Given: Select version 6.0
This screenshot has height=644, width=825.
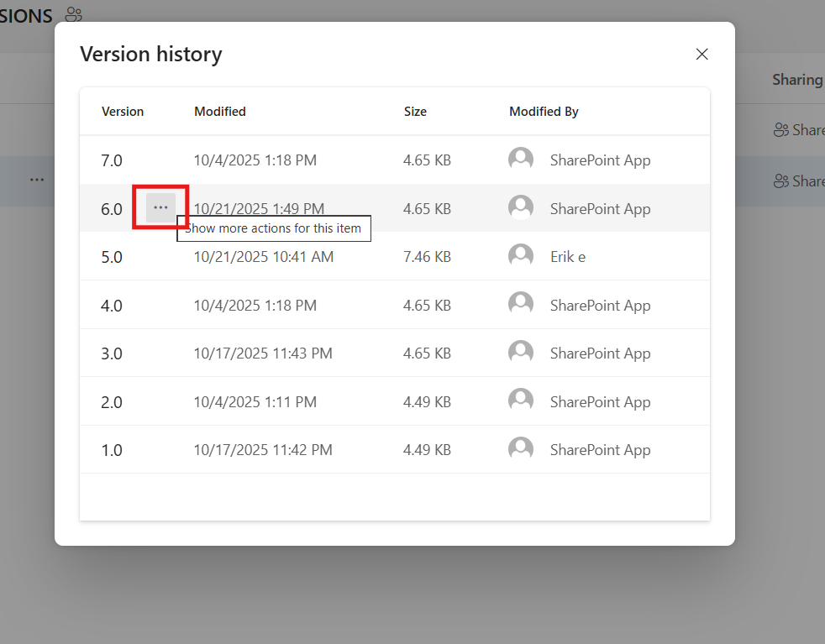Looking at the screenshot, I should pos(112,209).
